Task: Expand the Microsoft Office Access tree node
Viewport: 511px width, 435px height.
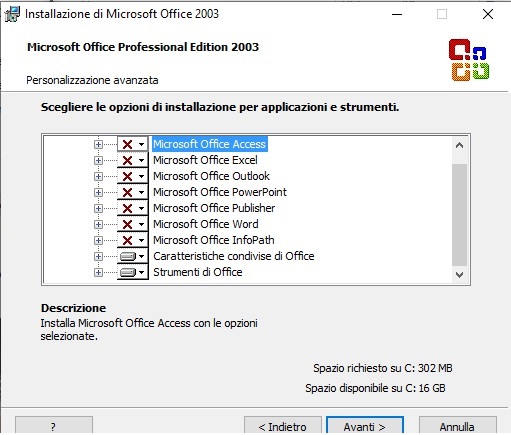Action: point(98,145)
